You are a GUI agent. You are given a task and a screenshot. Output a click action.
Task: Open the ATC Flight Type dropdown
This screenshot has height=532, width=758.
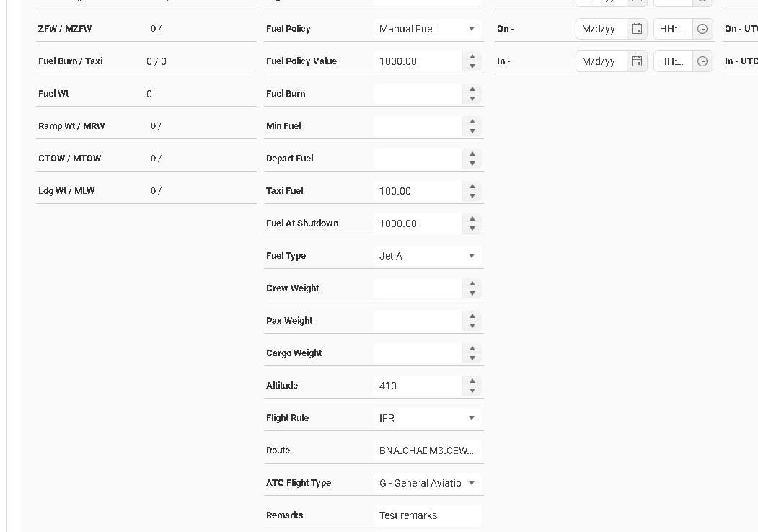(x=472, y=483)
